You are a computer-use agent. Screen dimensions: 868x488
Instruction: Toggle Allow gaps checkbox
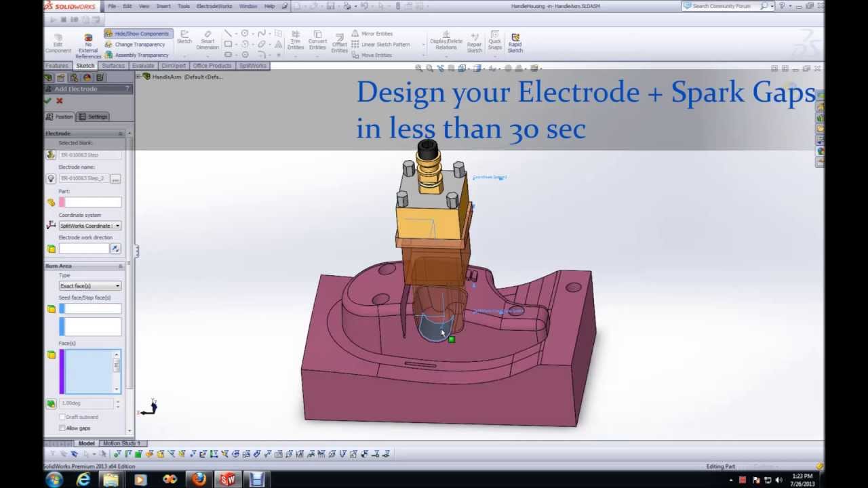click(62, 428)
